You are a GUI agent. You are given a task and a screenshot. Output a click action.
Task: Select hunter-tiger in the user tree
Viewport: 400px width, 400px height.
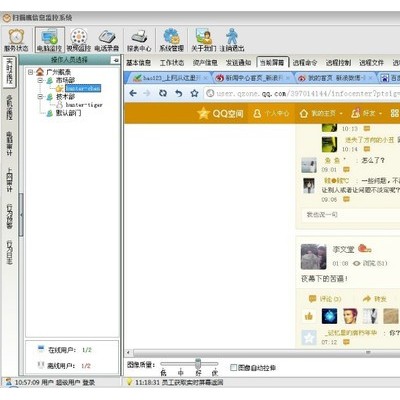click(84, 105)
